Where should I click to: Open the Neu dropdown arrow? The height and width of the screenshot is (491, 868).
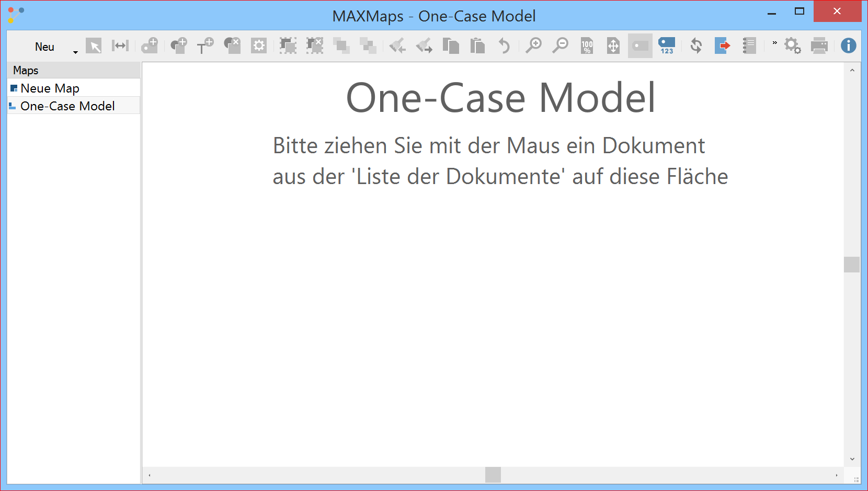click(x=75, y=52)
